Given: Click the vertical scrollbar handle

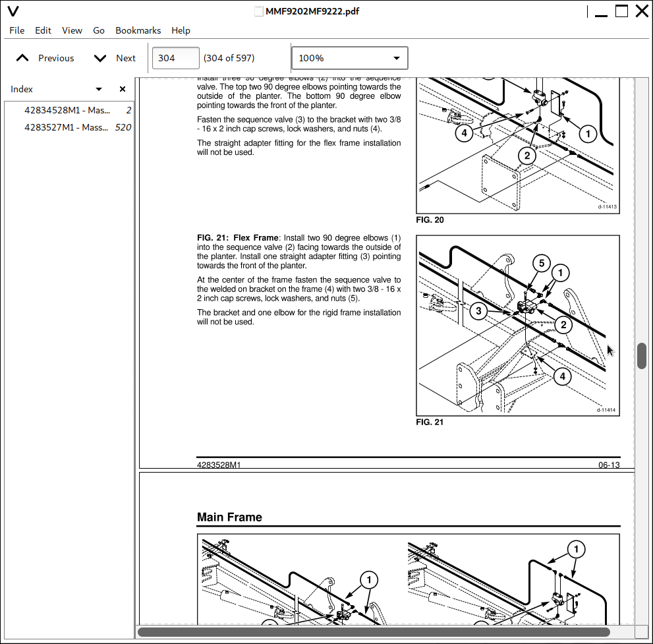Looking at the screenshot, I should pos(642,356).
